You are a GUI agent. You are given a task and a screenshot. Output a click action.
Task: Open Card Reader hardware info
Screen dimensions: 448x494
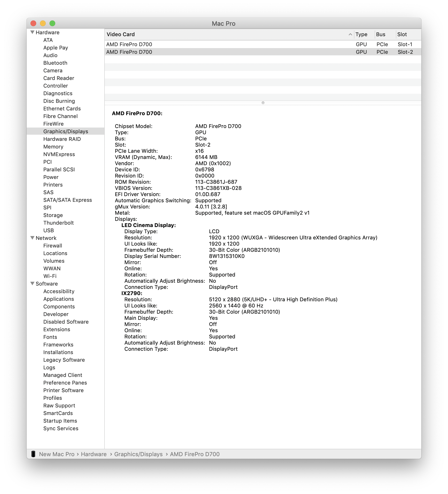[x=59, y=78]
